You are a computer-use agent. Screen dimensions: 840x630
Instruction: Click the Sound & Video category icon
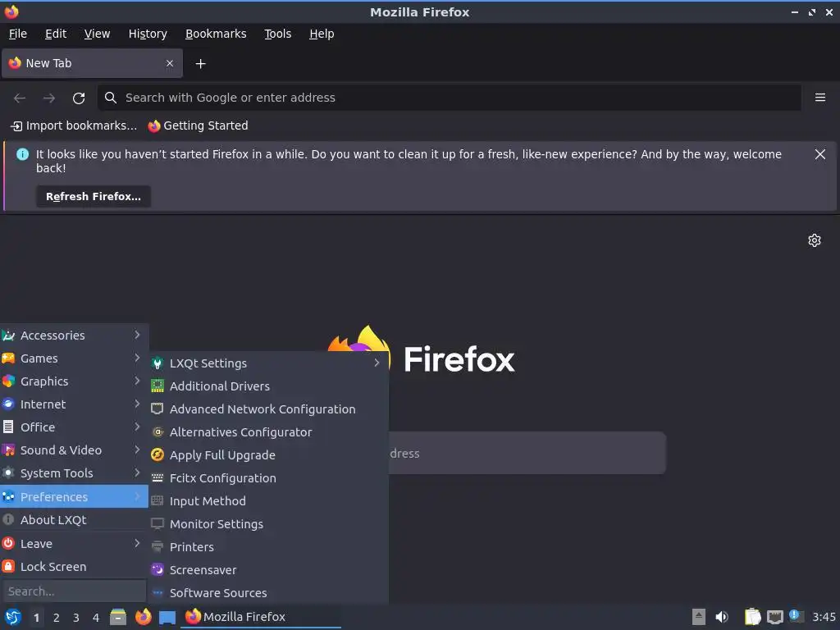(8, 450)
